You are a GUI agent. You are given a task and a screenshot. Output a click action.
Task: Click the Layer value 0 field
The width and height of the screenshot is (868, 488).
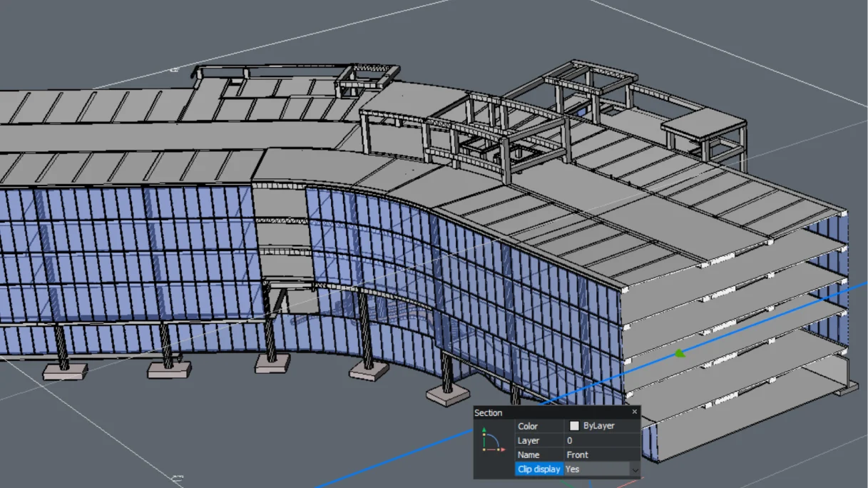pyautogui.click(x=602, y=441)
